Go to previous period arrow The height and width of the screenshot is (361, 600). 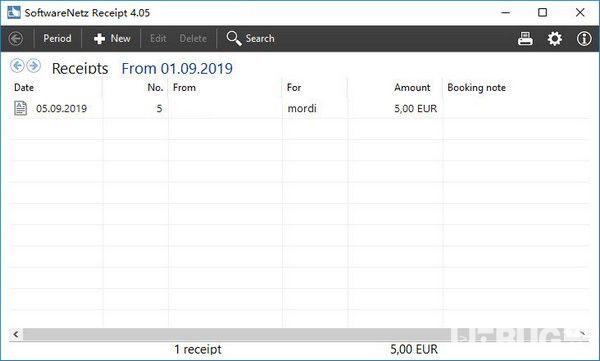(x=17, y=66)
